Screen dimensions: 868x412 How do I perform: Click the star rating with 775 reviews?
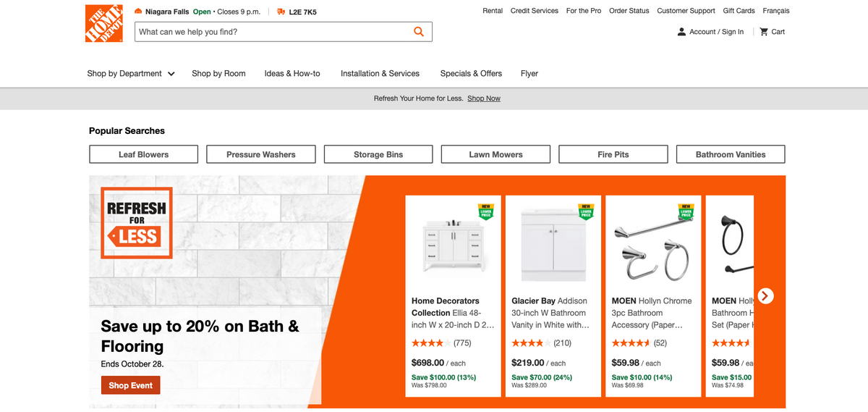click(x=431, y=343)
